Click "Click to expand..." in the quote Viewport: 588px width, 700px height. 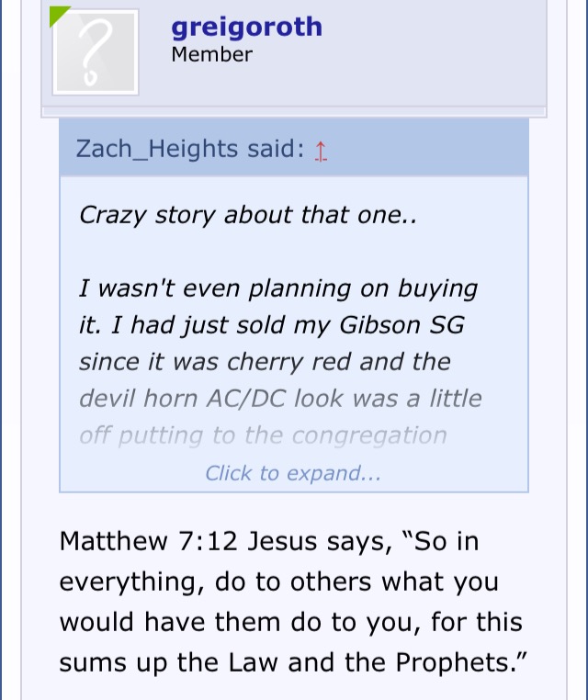click(x=292, y=473)
